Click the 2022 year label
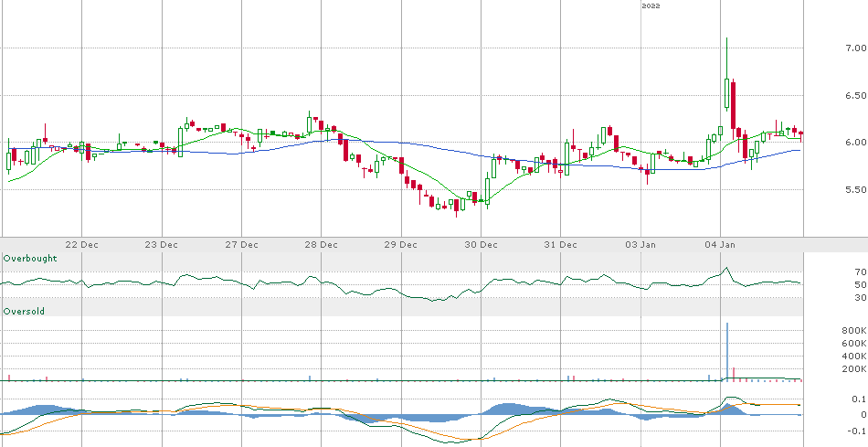This screenshot has width=868, height=447. coord(651,5)
